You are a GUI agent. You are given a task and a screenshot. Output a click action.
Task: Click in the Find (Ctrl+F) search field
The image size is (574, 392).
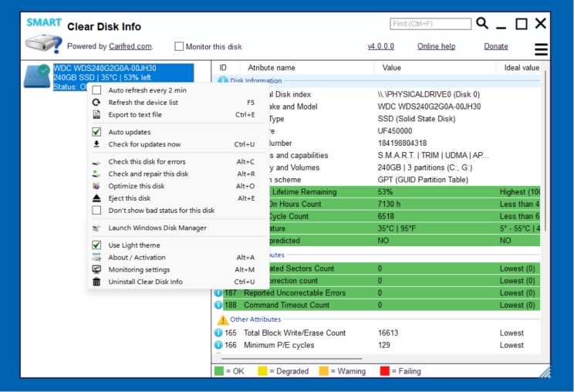tap(430, 24)
